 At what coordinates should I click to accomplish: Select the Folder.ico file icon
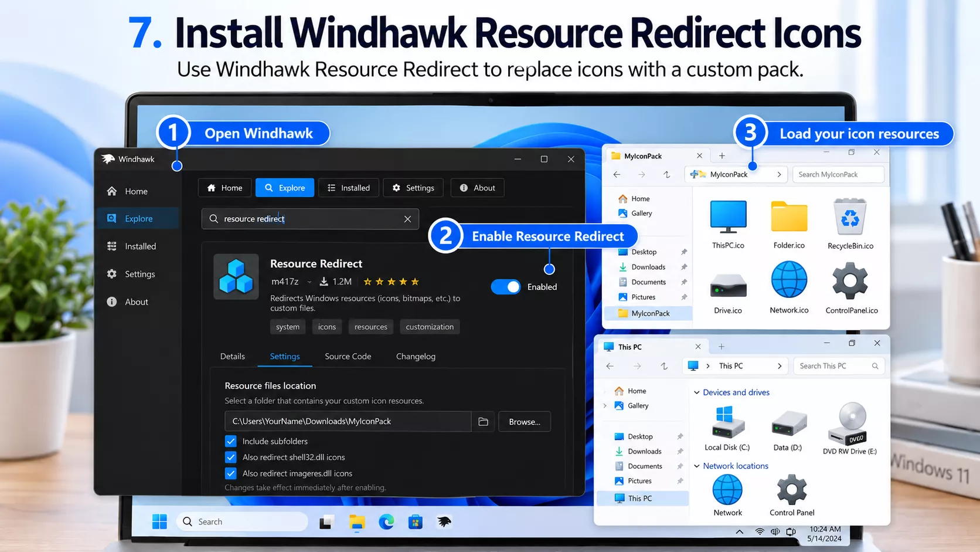pos(789,217)
